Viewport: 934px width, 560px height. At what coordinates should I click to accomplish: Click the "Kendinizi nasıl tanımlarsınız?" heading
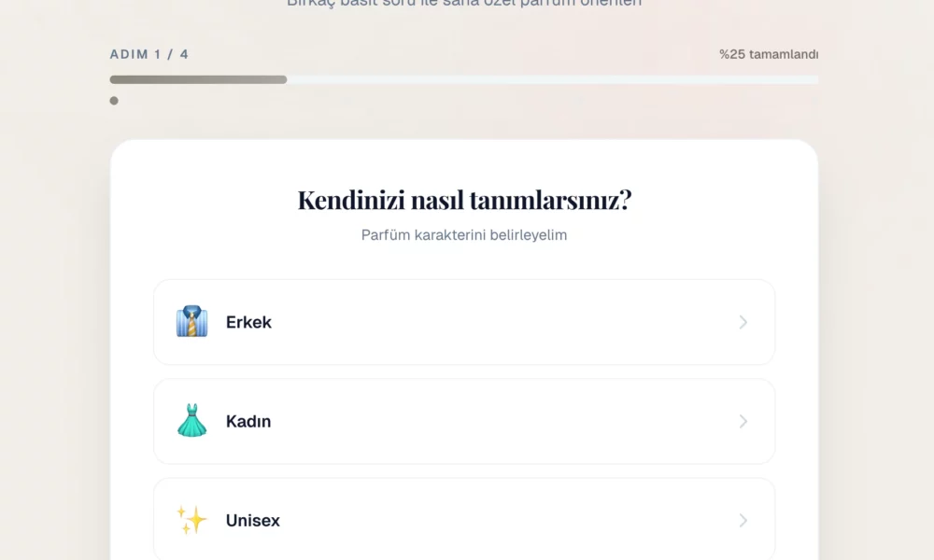[464, 200]
